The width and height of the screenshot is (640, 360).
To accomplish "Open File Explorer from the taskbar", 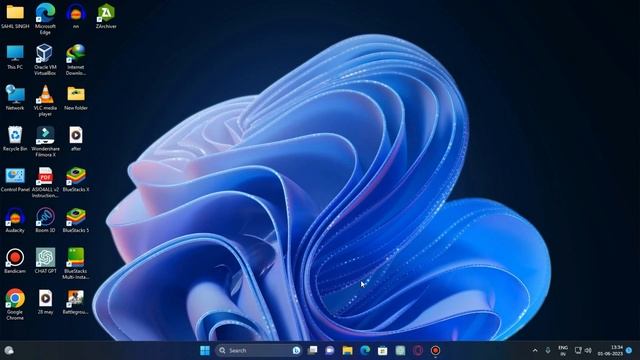I will (x=347, y=350).
